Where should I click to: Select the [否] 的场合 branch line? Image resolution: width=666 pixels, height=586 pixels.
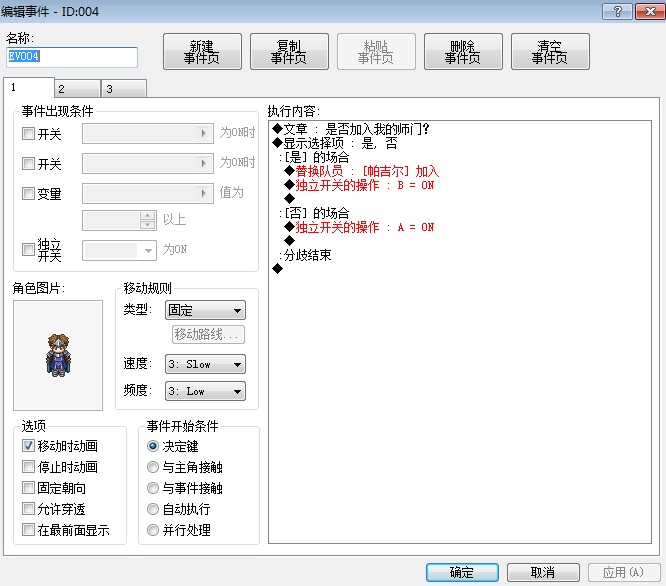point(314,213)
